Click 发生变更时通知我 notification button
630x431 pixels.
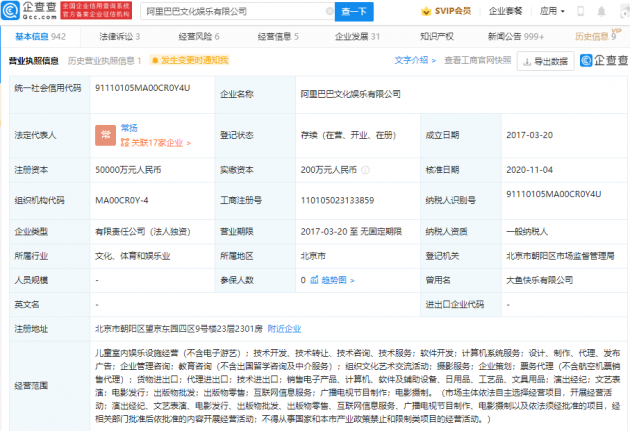(189, 60)
